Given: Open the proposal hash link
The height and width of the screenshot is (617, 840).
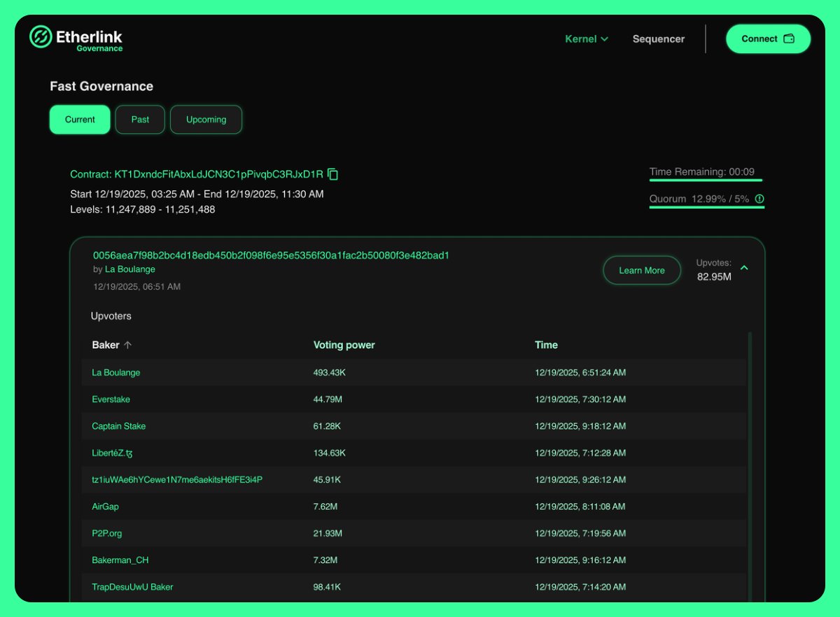Looking at the screenshot, I should point(271,255).
